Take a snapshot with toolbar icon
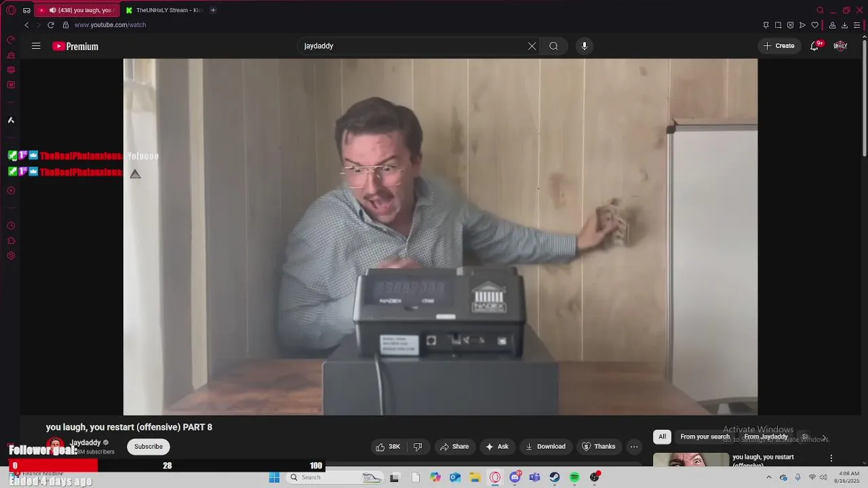The height and width of the screenshot is (488, 868). point(778,25)
